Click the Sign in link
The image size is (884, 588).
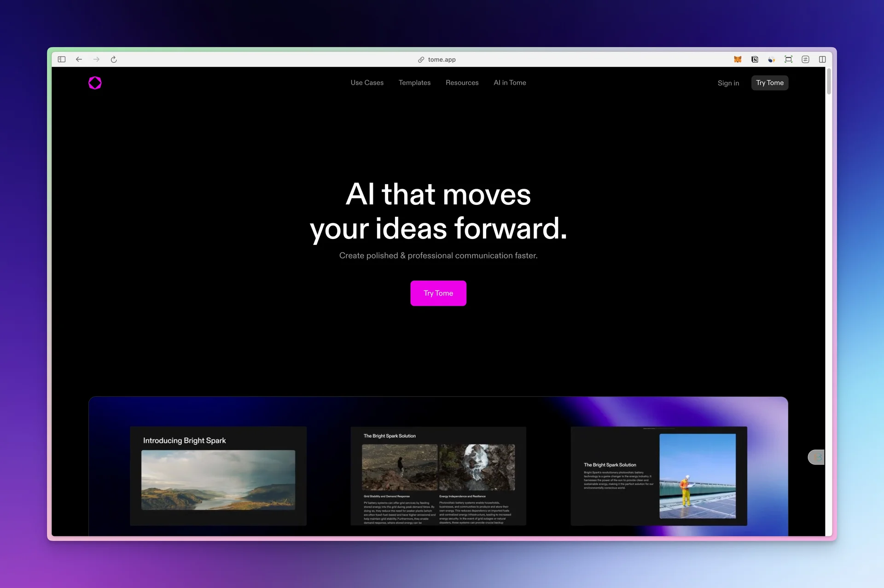click(x=728, y=83)
